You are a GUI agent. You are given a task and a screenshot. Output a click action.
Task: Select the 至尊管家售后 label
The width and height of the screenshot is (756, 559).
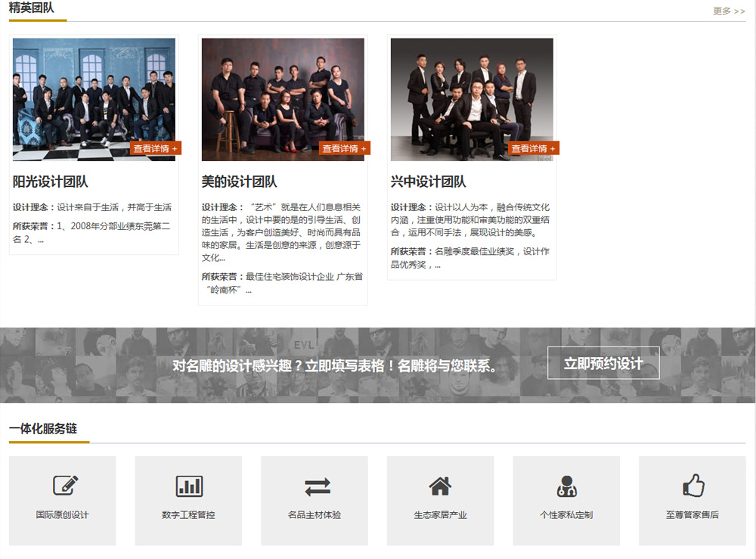[x=692, y=514]
